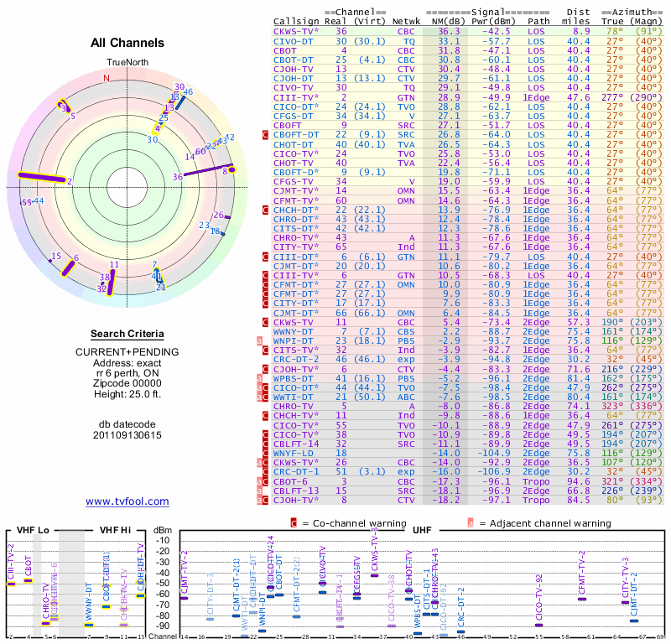Click the co-channel icon beside CBLFT-14
The height and width of the screenshot is (644, 671).
pos(266,444)
